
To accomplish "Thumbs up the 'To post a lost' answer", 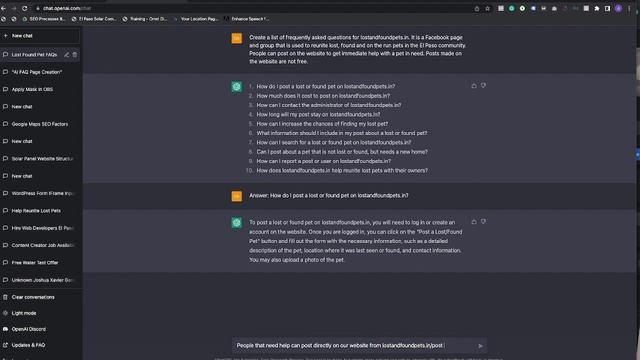I will pos(474,222).
